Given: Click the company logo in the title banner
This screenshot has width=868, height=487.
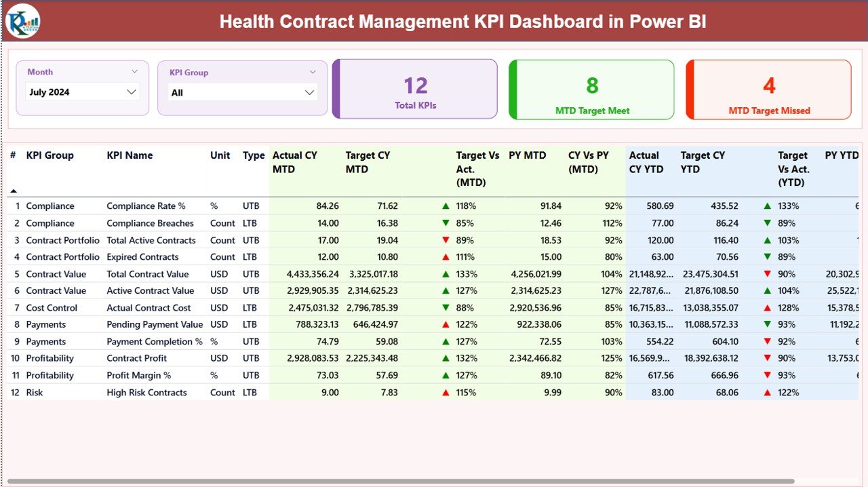Looking at the screenshot, I should [x=22, y=21].
